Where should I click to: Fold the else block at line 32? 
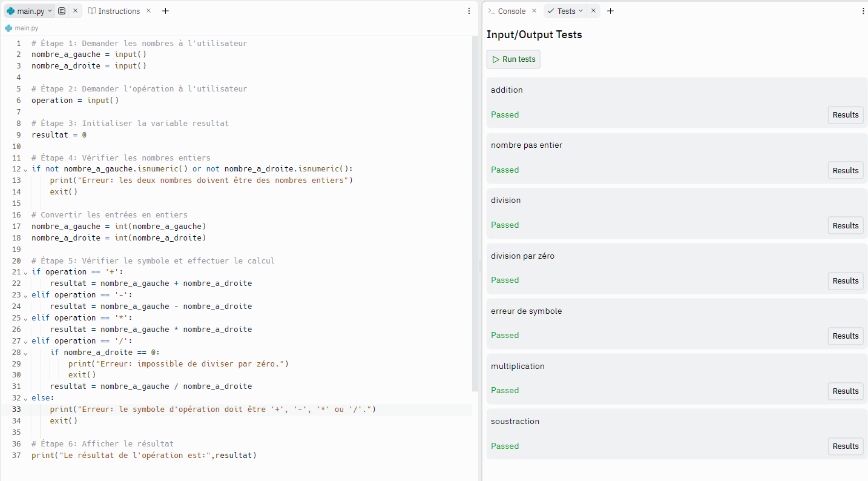coord(25,399)
